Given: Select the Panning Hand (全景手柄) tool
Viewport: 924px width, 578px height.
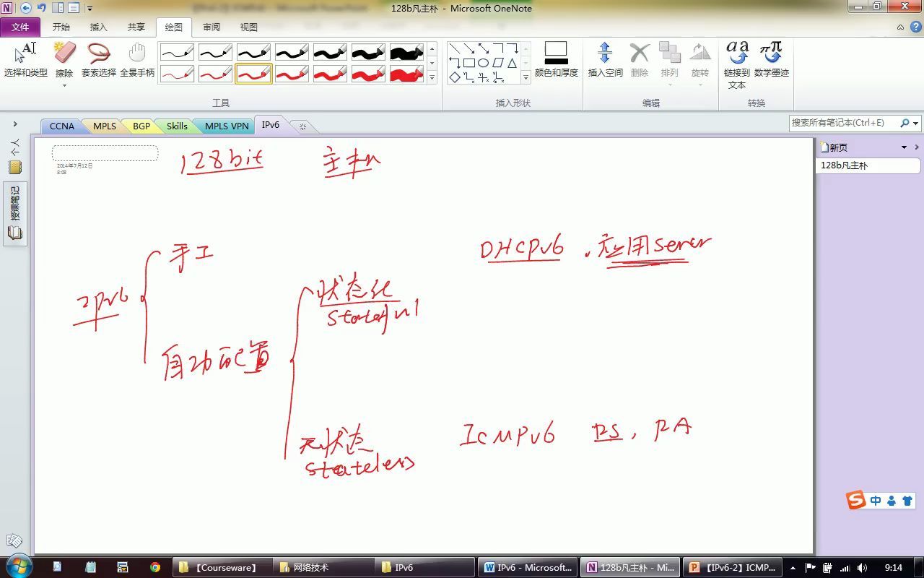Looking at the screenshot, I should (137, 60).
